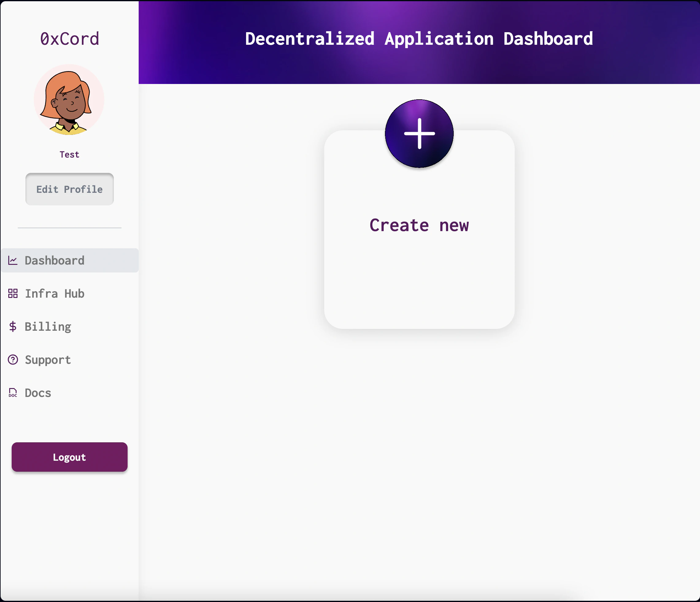
Task: Click empty area of Create new card
Action: point(419,287)
